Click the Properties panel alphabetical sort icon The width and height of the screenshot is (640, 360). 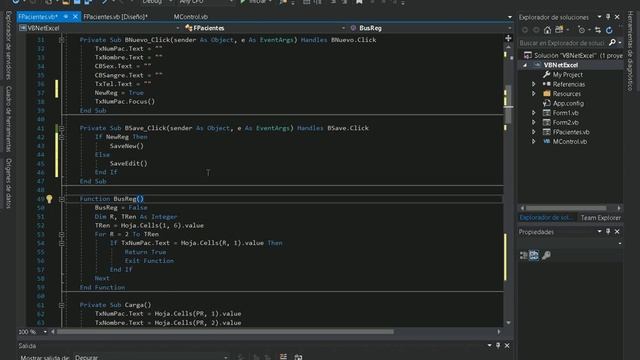[534, 255]
